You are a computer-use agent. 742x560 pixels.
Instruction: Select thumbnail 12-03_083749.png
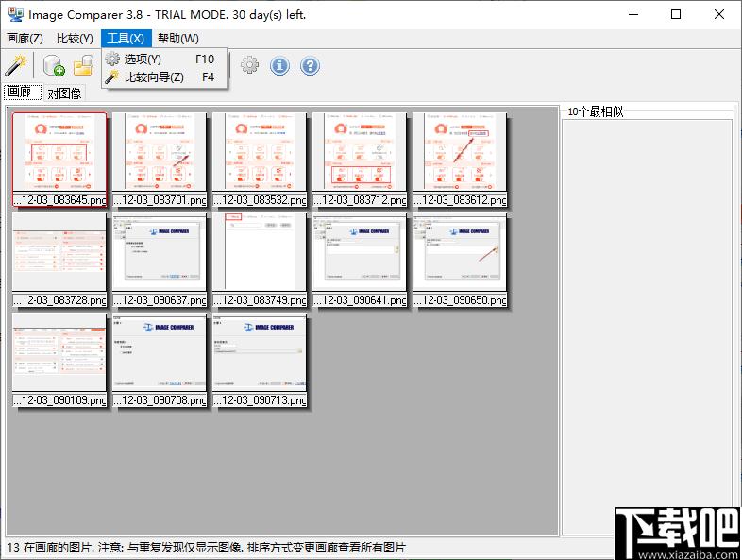(x=260, y=253)
